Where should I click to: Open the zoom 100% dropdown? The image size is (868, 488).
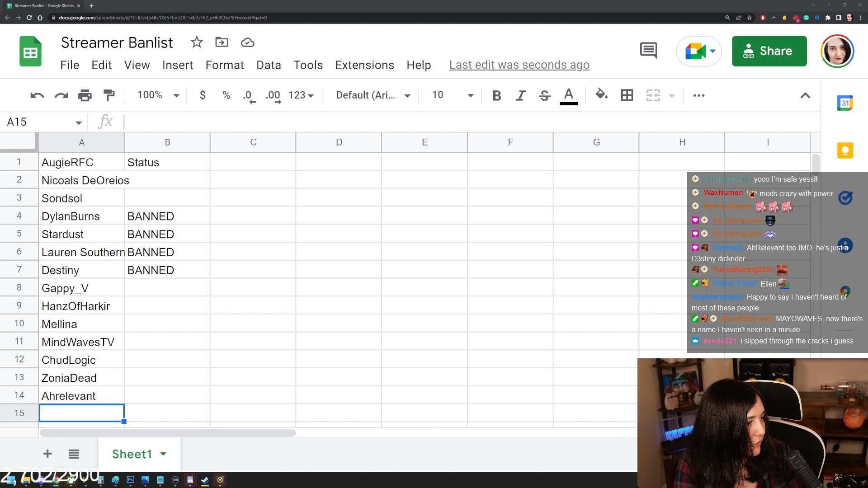(x=158, y=95)
